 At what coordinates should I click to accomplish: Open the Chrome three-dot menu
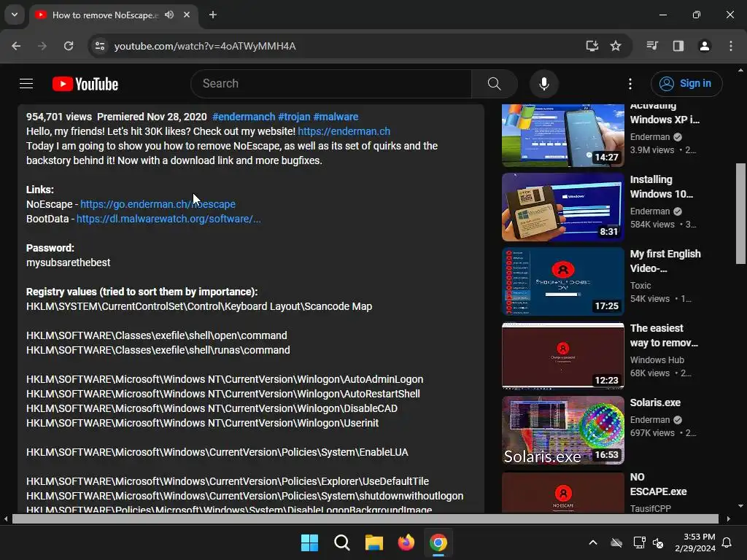pos(731,46)
